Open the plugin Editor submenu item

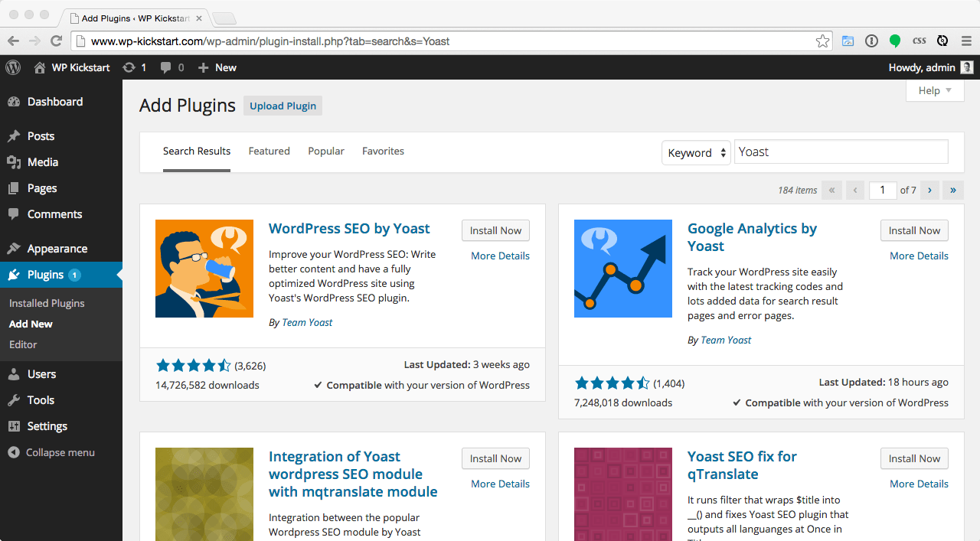click(23, 344)
